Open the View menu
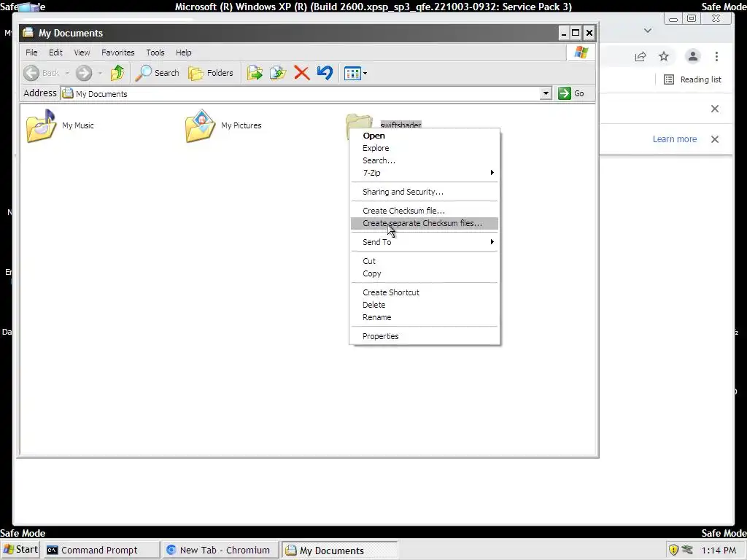The height and width of the screenshot is (560, 747). coord(82,52)
